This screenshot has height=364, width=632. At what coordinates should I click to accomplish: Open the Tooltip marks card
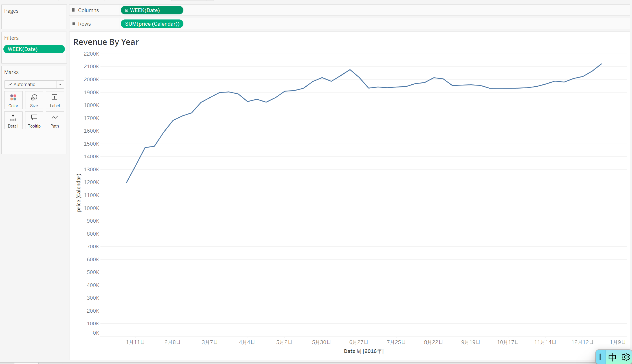(x=34, y=121)
